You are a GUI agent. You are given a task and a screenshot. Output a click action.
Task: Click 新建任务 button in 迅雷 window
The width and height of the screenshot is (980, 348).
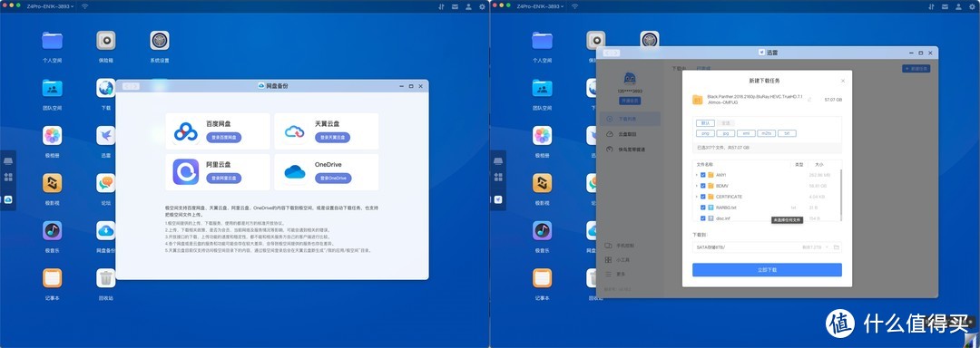click(916, 69)
